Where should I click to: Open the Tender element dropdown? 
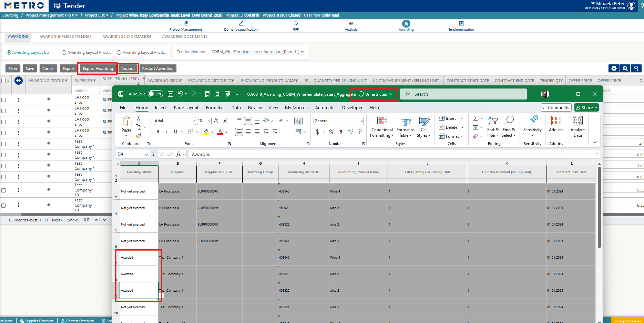[x=257, y=52]
